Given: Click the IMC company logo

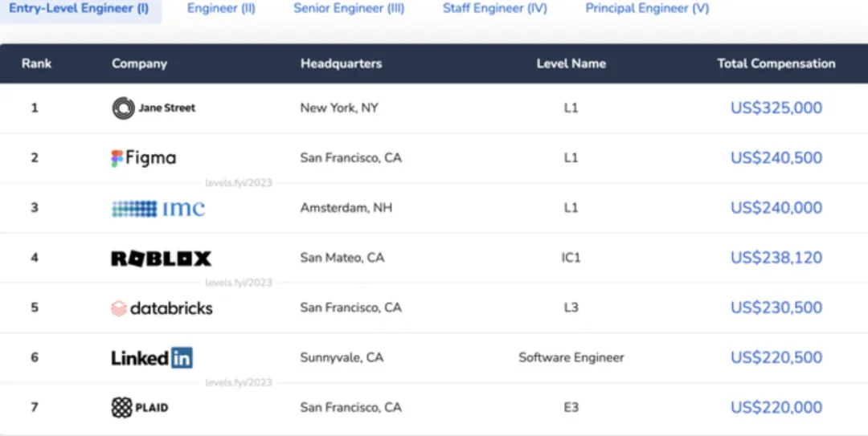Looking at the screenshot, I should coord(158,209).
